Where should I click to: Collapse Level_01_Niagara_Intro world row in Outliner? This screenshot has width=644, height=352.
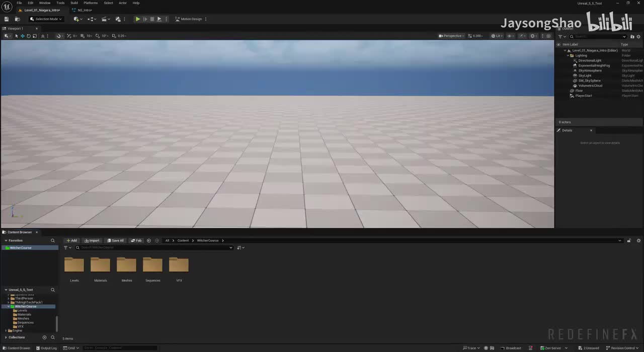coord(565,50)
